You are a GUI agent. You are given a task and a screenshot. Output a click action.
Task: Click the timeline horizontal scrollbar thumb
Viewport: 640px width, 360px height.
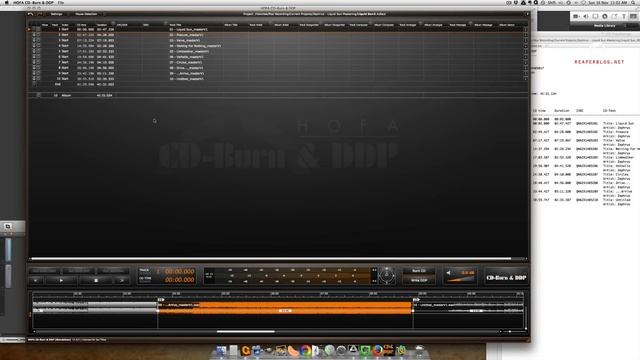pyautogui.click(x=246, y=331)
